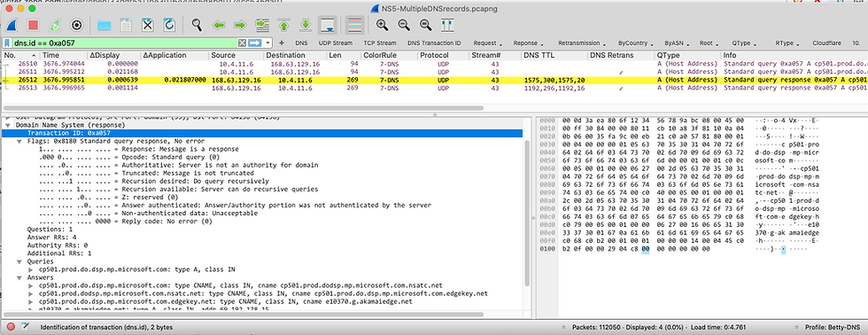
Task: Open capture options gear
Action: (76, 25)
